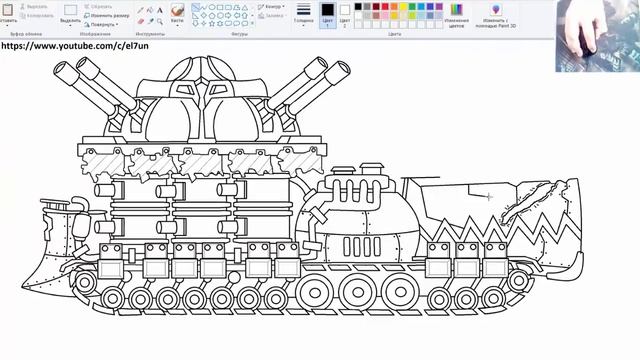Screen dimensions: 640x360
Task: Choose the Pentagon shape
Action: coord(212,16)
